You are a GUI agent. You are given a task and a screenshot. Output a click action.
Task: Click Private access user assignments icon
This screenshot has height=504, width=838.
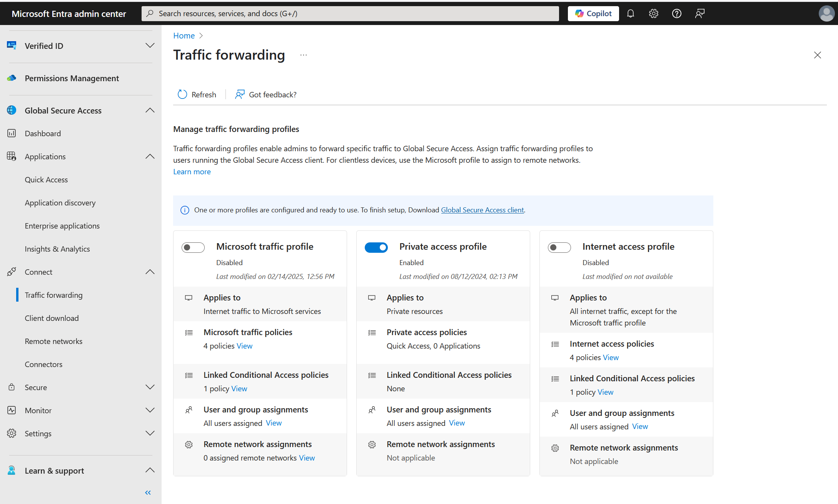tap(372, 410)
